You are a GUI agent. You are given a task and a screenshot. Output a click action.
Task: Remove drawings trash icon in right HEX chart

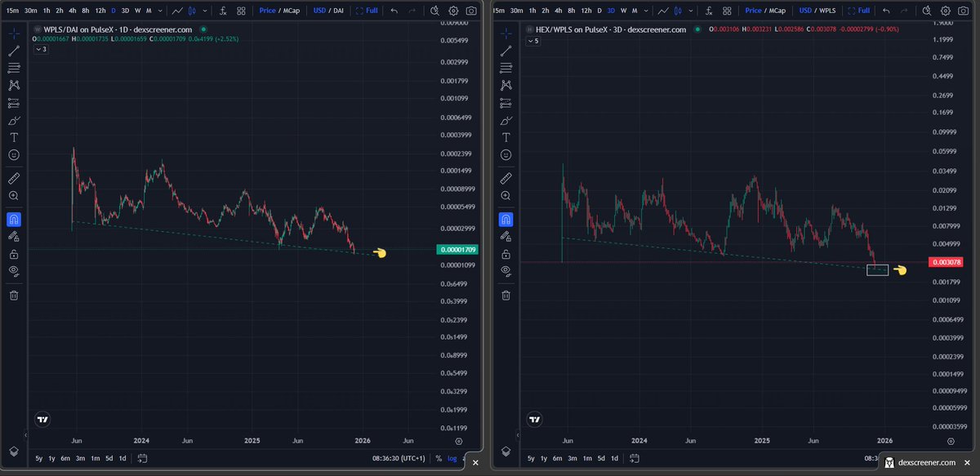(x=506, y=295)
